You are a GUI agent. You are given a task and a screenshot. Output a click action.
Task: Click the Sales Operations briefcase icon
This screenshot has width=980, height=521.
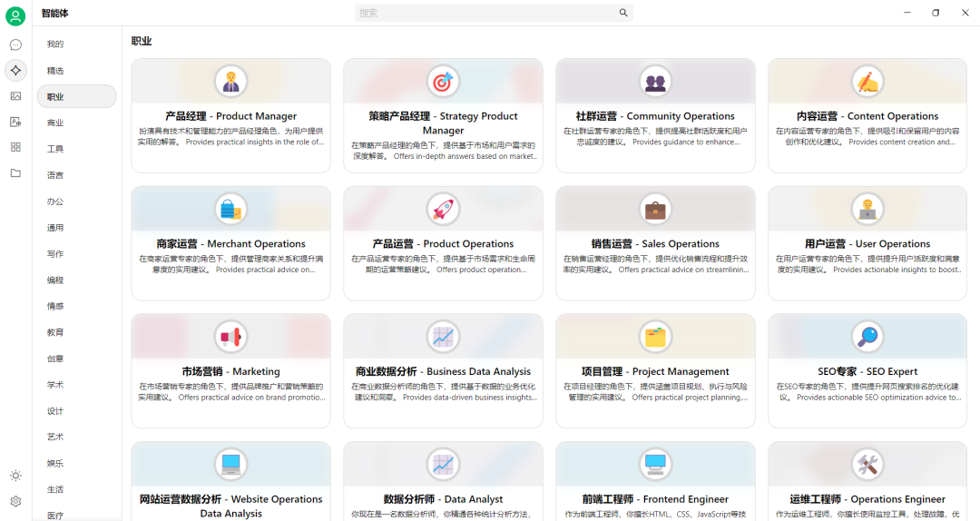(x=655, y=209)
